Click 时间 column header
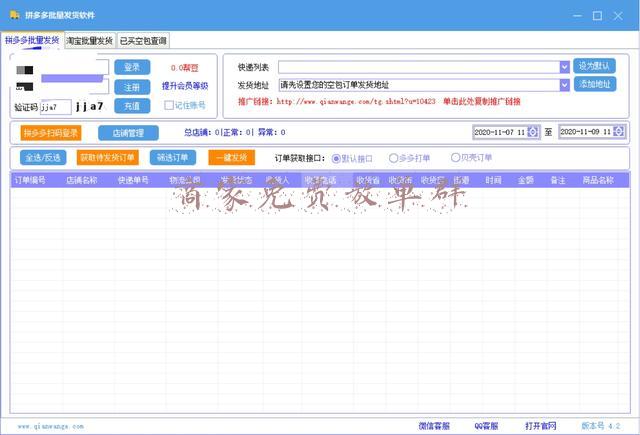Image resolution: width=640 pixels, height=435 pixels. [493, 180]
